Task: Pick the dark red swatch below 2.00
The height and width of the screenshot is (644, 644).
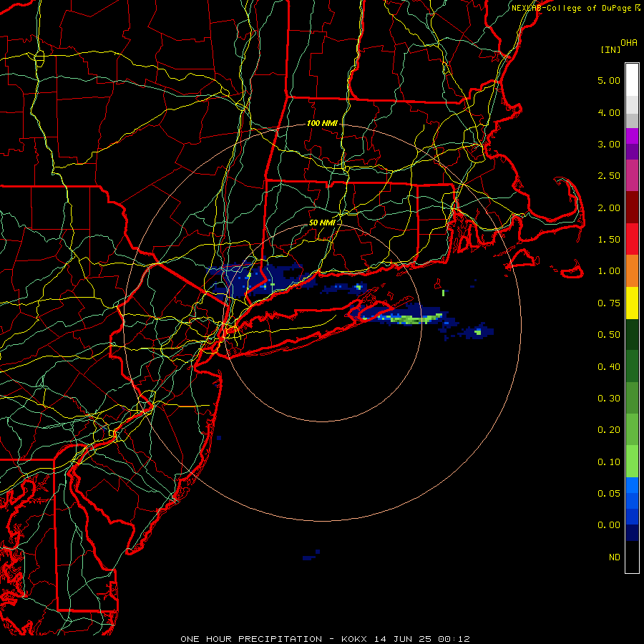Action: point(632,208)
